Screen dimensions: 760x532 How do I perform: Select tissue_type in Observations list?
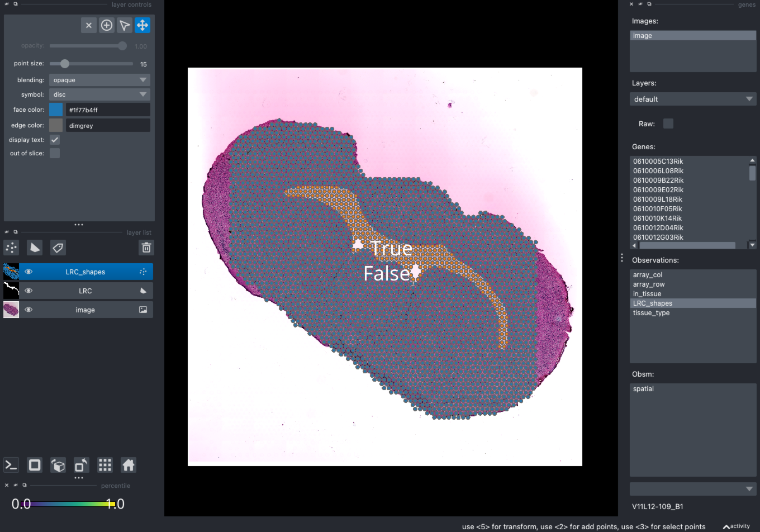pos(651,313)
